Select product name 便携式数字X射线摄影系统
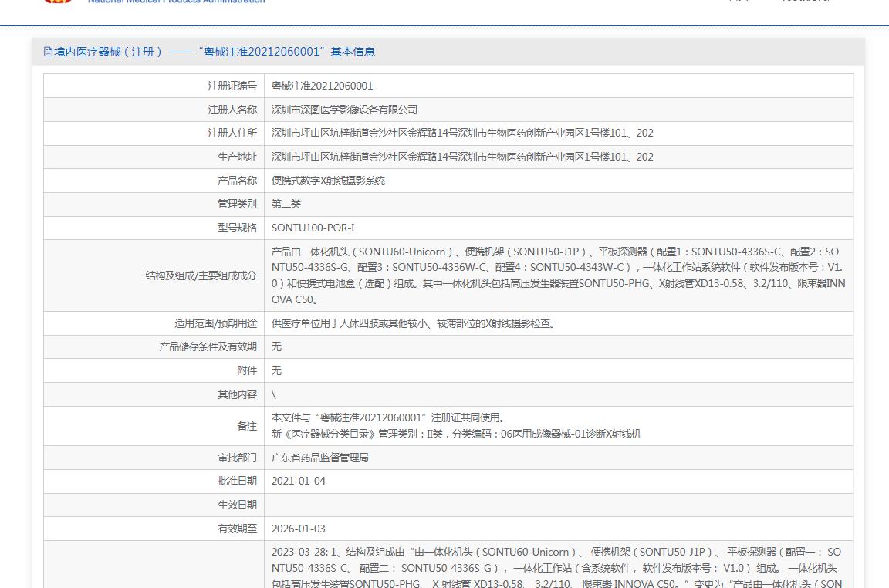 click(x=328, y=181)
